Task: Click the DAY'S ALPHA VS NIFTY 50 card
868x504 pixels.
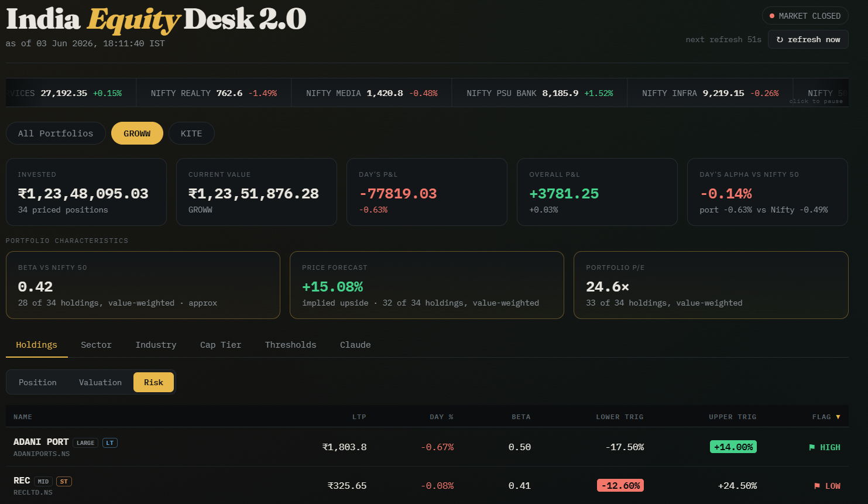Action: (767, 192)
